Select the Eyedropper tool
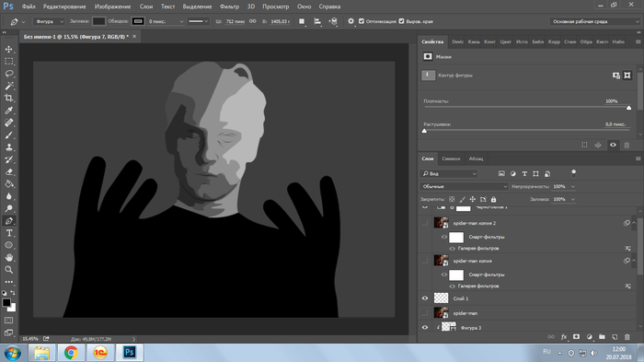The width and height of the screenshot is (644, 362). point(8,111)
